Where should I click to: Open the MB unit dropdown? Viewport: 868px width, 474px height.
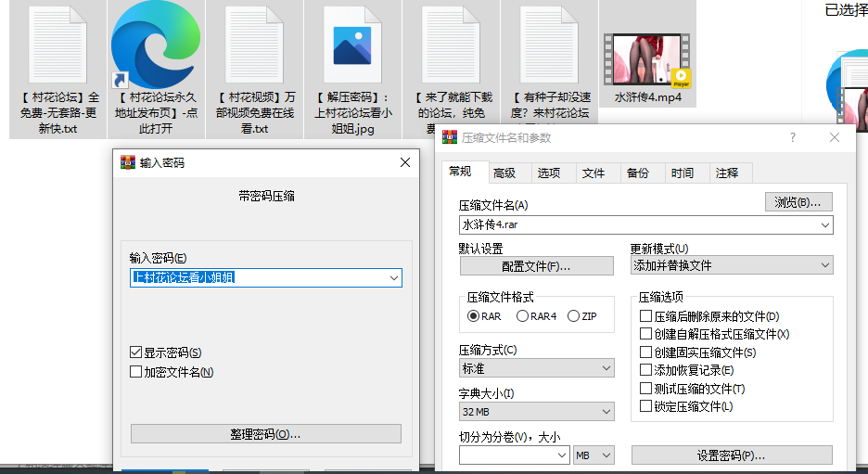tap(594, 455)
